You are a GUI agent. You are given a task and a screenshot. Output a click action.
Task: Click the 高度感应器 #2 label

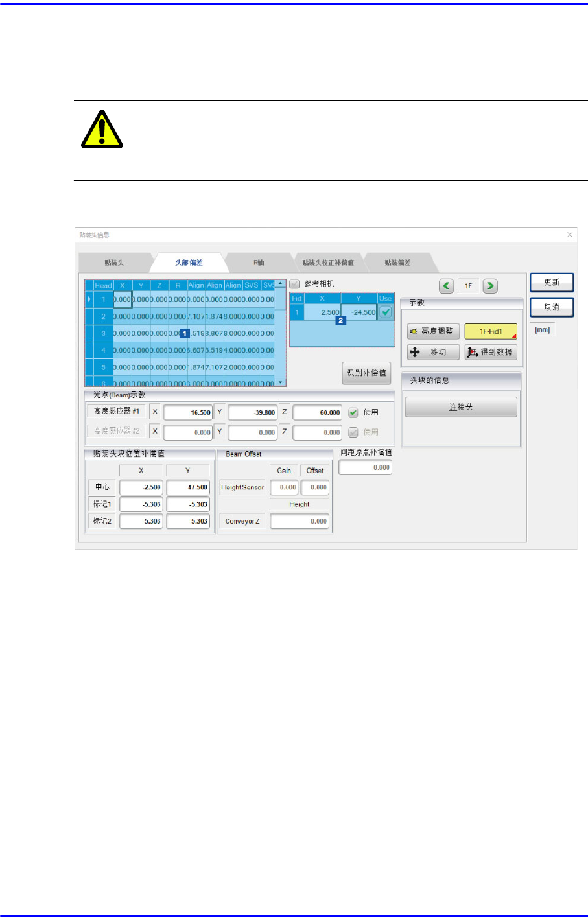[x=117, y=431]
